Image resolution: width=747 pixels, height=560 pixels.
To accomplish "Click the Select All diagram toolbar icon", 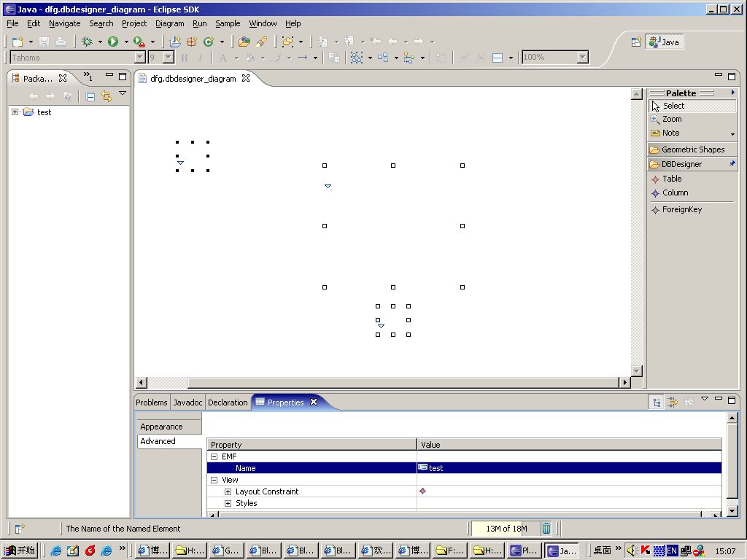I will pyautogui.click(x=356, y=58).
